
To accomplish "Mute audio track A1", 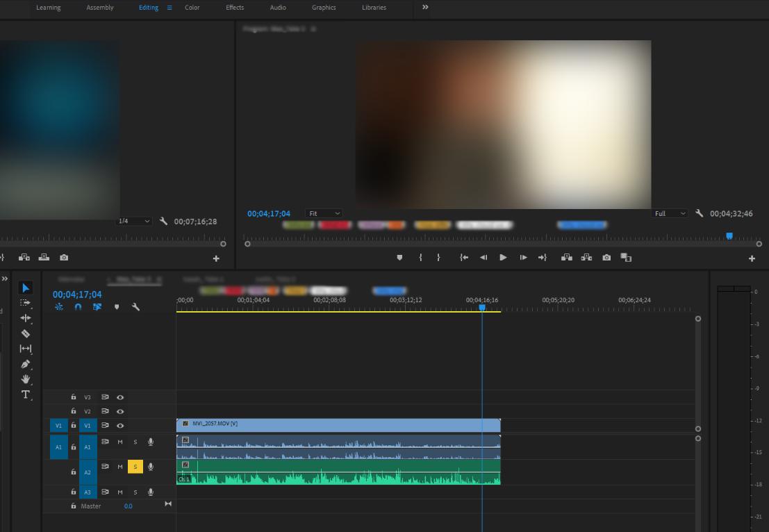I will pyautogui.click(x=120, y=442).
